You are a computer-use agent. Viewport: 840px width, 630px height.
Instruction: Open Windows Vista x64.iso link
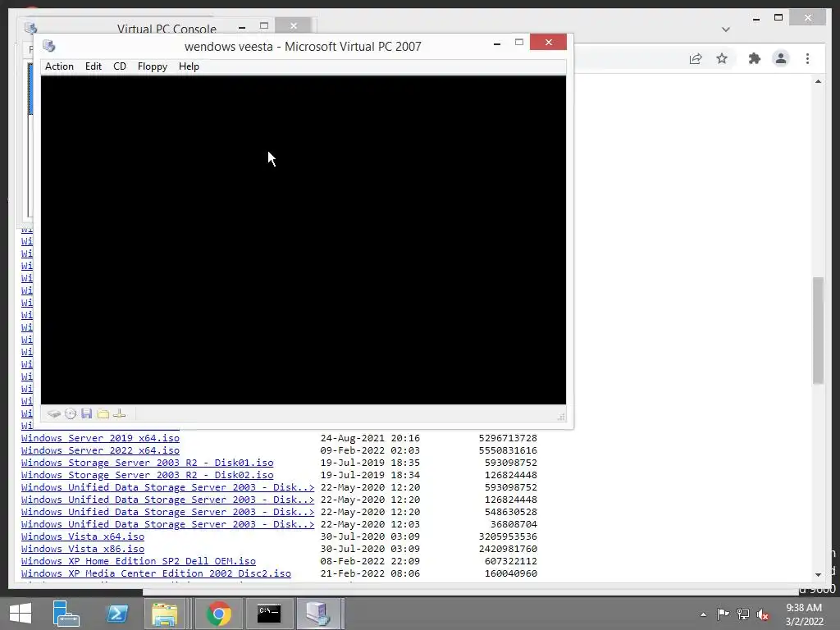[83, 536]
